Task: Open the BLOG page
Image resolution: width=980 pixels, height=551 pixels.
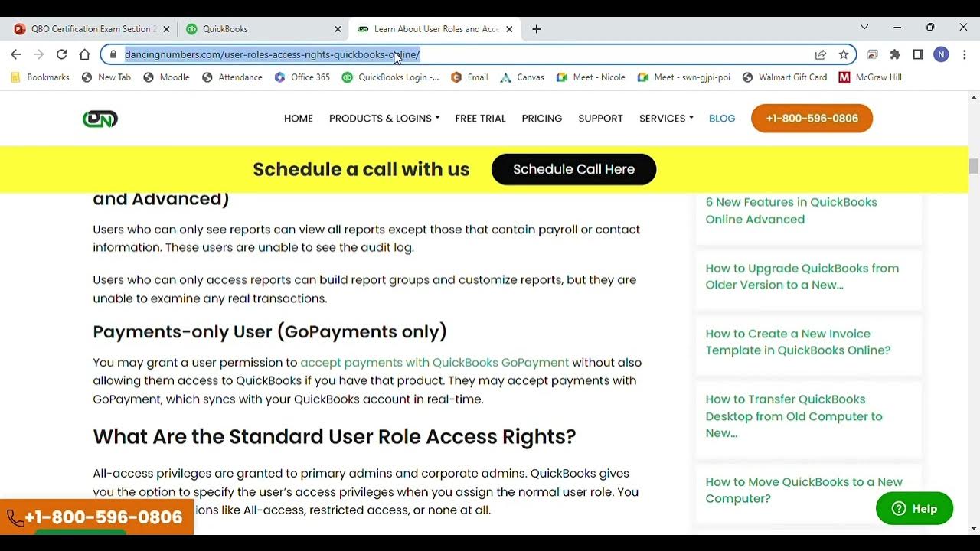Action: coord(722,119)
